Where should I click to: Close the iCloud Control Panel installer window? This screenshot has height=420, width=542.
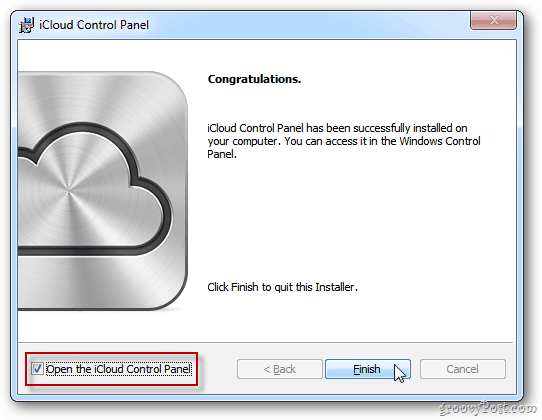point(493,20)
